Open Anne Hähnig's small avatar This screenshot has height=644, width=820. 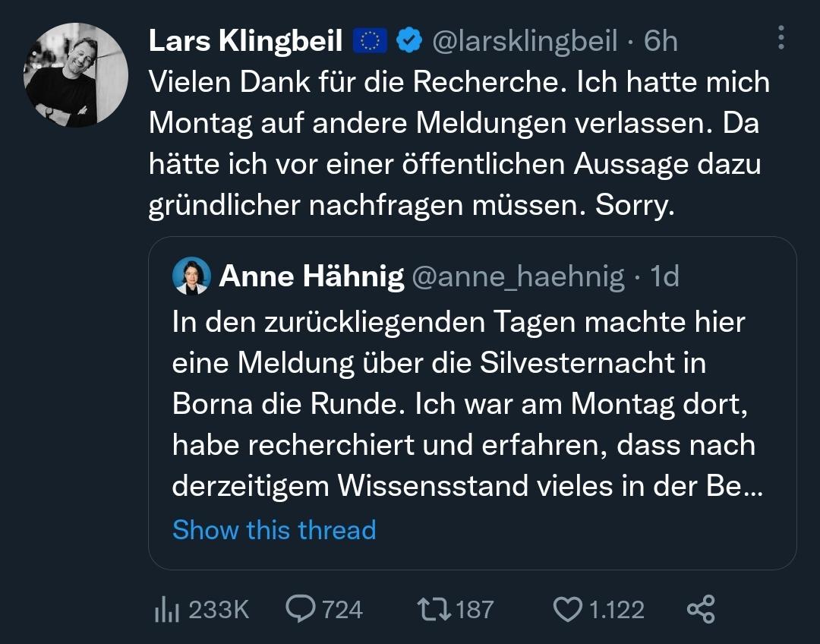tap(191, 276)
